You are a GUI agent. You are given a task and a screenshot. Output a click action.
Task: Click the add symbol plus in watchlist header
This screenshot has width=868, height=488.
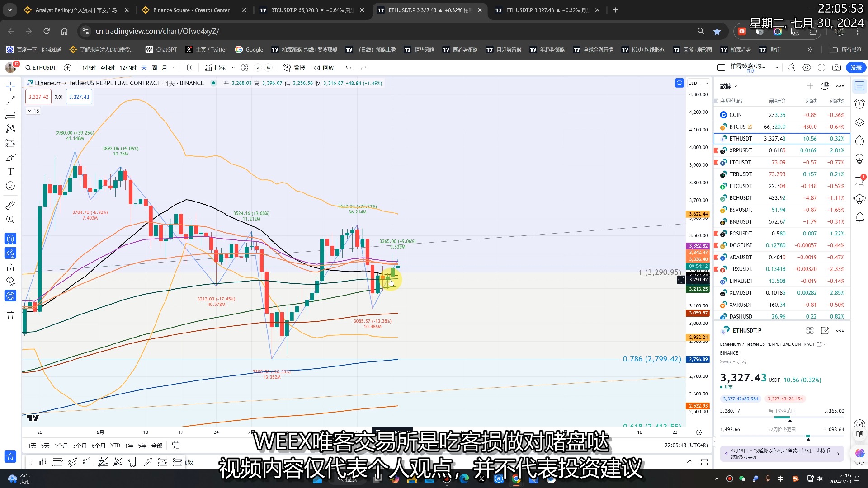(810, 86)
